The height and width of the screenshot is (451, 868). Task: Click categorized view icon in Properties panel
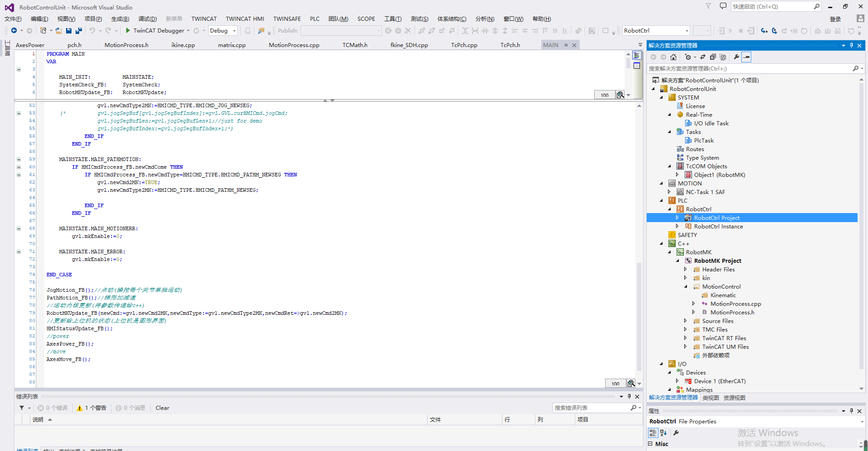(x=653, y=433)
